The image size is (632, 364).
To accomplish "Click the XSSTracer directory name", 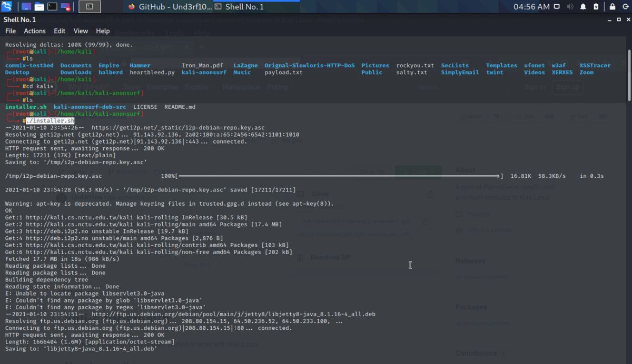I will pyautogui.click(x=595, y=66).
